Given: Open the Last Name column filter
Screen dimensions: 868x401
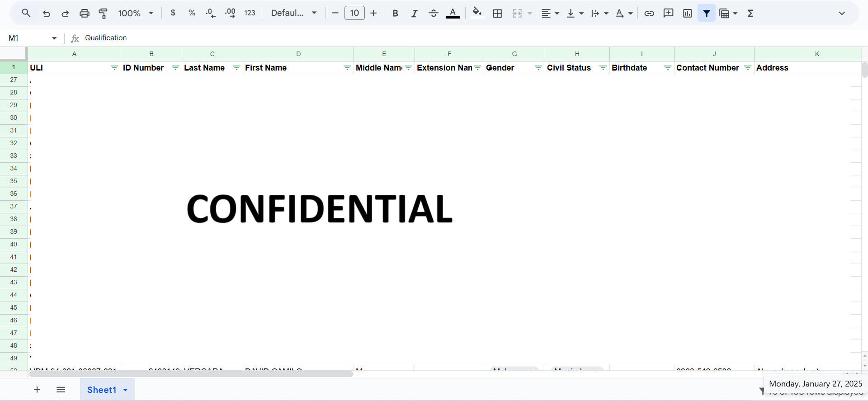Looking at the screenshot, I should coord(236,68).
